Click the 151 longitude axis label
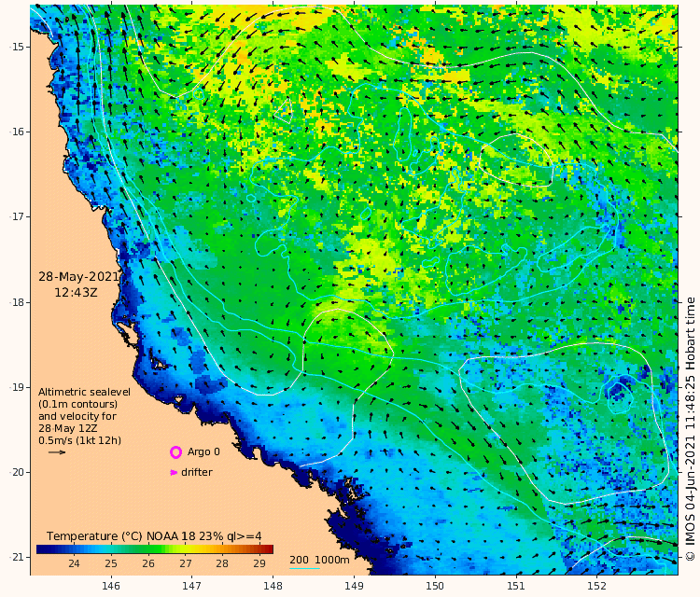Viewport: 700px width, 597px height. point(516,586)
